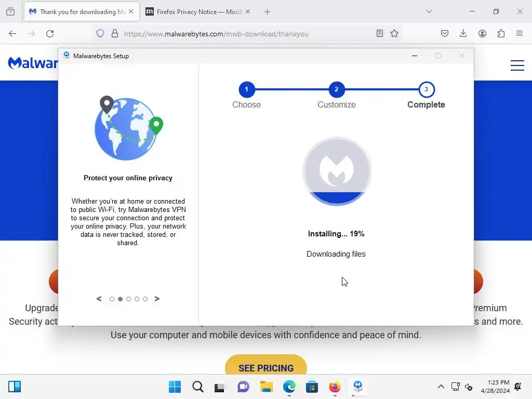532x399 pixels.
Task: Select the first carousel dot
Action: click(x=112, y=299)
